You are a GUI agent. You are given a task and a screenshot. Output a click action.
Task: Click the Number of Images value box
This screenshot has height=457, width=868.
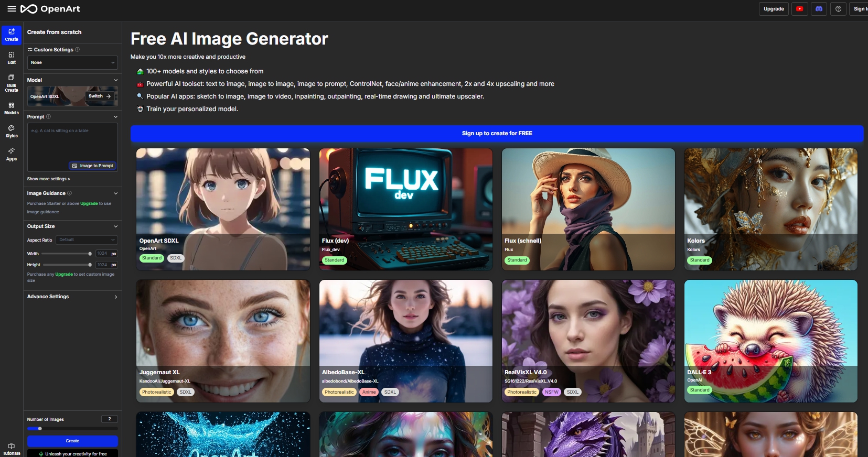109,419
